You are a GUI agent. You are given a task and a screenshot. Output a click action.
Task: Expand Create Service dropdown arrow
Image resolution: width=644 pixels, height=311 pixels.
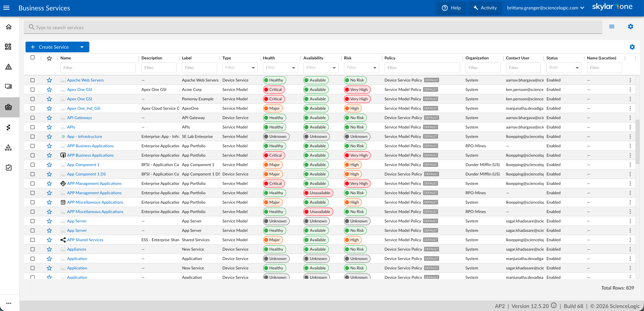click(x=82, y=47)
